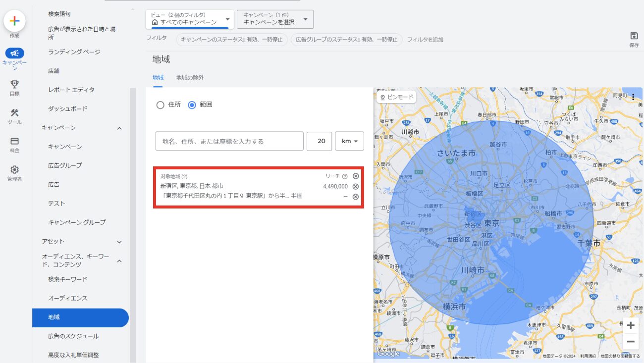Click the reach help question mark icon

click(x=344, y=176)
